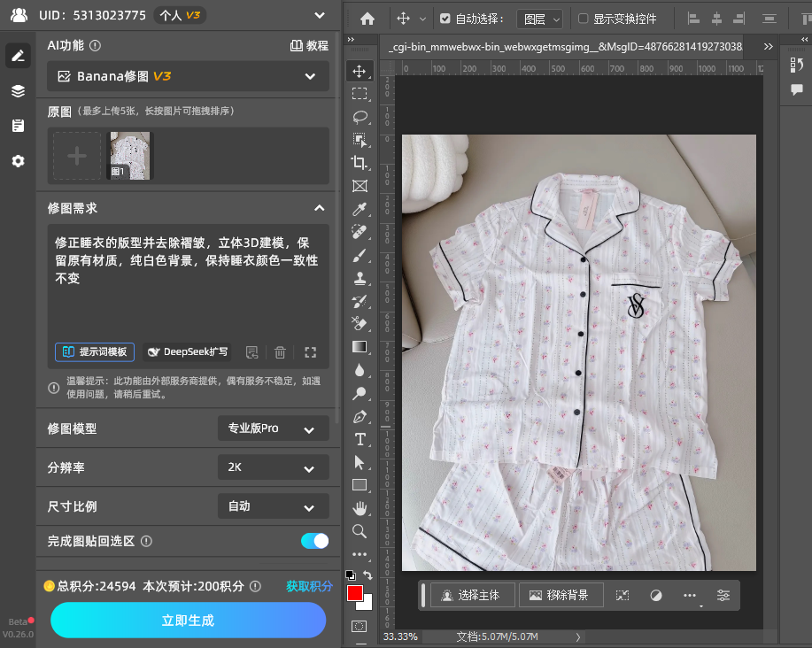Screen dimensions: 812x648
Task: Click the 立即生成 button
Action: (x=188, y=620)
